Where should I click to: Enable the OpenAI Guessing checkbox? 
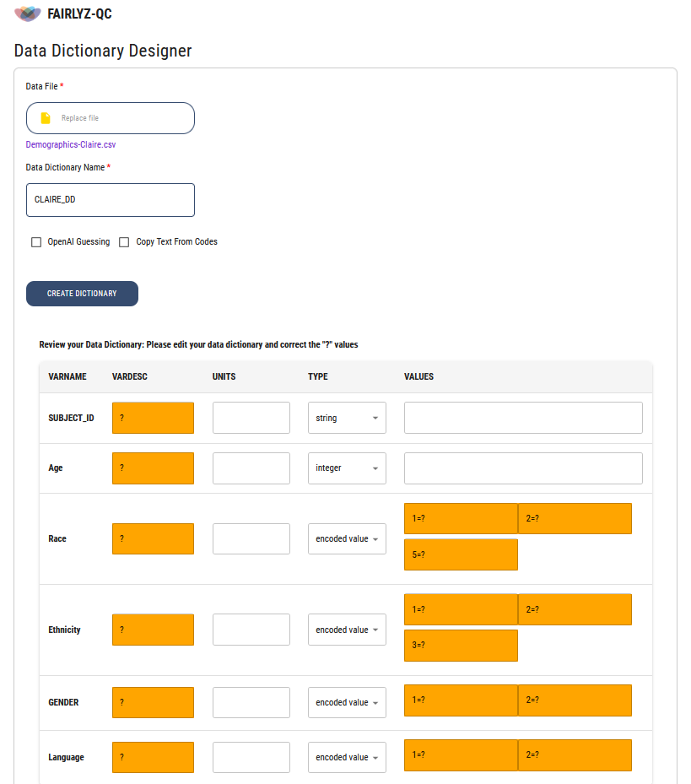(36, 242)
